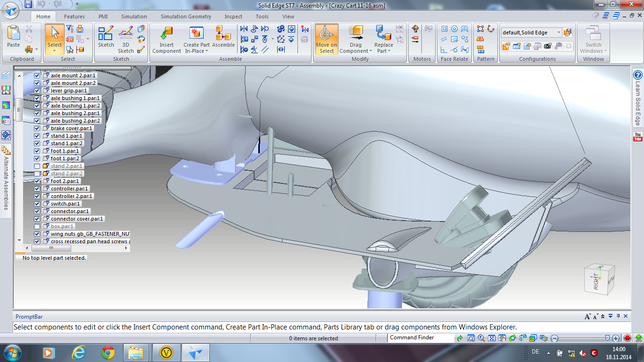Viewport: 644px width, 362px height.
Task: Uncheck visibility of connector cover.par:1
Action: (37, 219)
